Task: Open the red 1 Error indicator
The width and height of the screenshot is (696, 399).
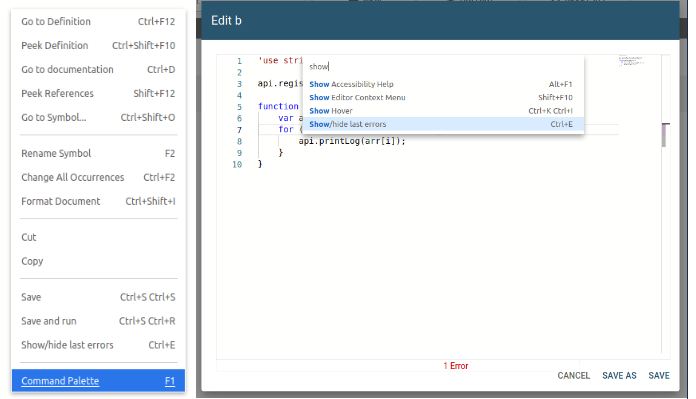Action: click(x=455, y=366)
